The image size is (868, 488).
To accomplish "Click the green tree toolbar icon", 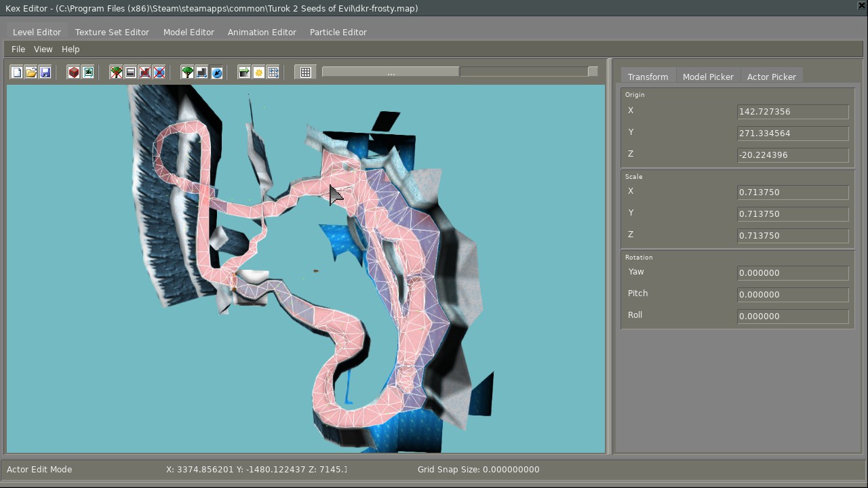I will click(x=187, y=73).
